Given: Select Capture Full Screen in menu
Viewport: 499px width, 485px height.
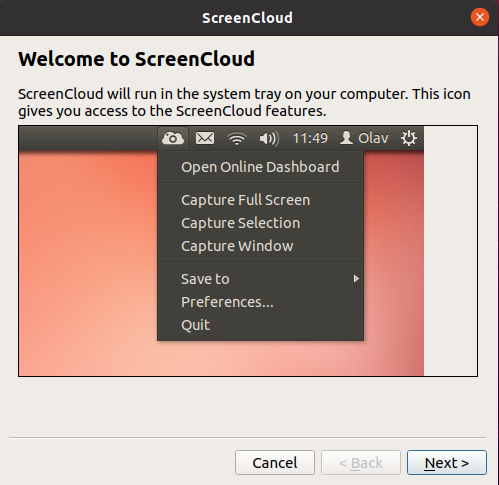Looking at the screenshot, I should (260, 200).
